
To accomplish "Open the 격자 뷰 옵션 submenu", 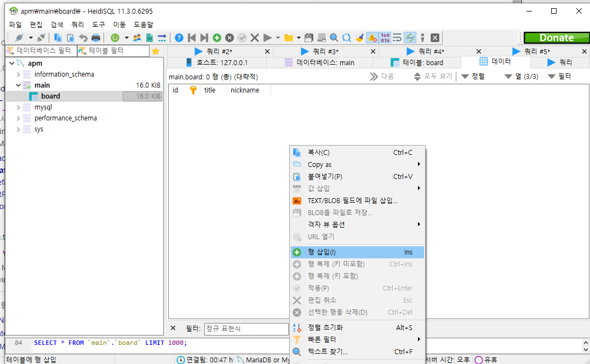I will pyautogui.click(x=358, y=224).
